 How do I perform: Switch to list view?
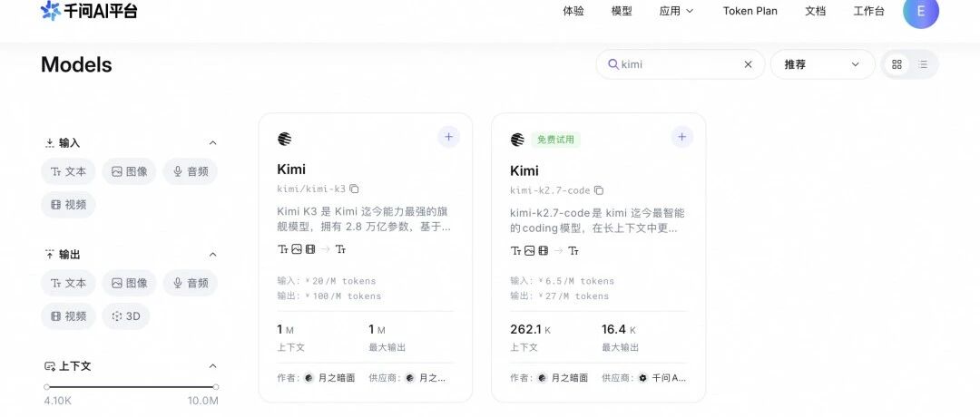pyautogui.click(x=923, y=64)
